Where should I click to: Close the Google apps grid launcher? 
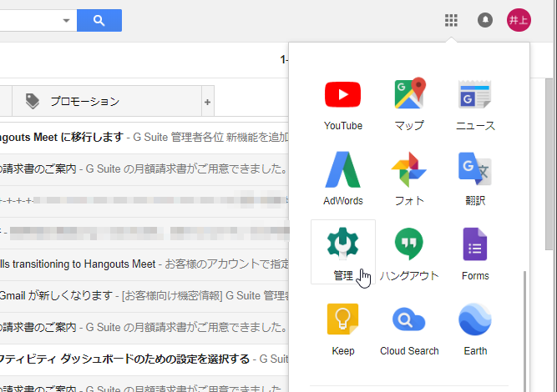tap(451, 20)
